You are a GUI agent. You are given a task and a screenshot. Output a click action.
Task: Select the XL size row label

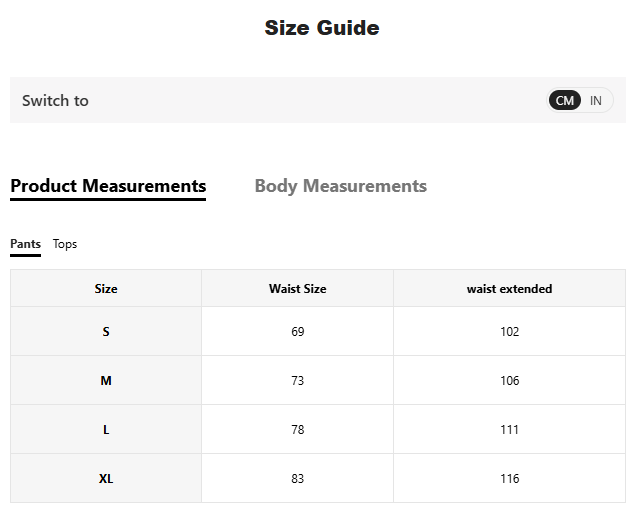click(x=106, y=479)
